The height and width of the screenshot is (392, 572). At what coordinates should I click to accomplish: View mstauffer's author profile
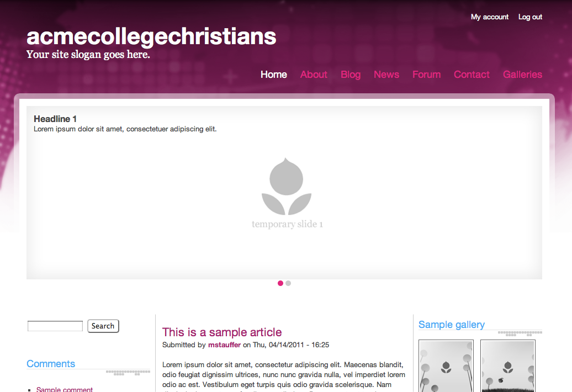tap(224, 345)
